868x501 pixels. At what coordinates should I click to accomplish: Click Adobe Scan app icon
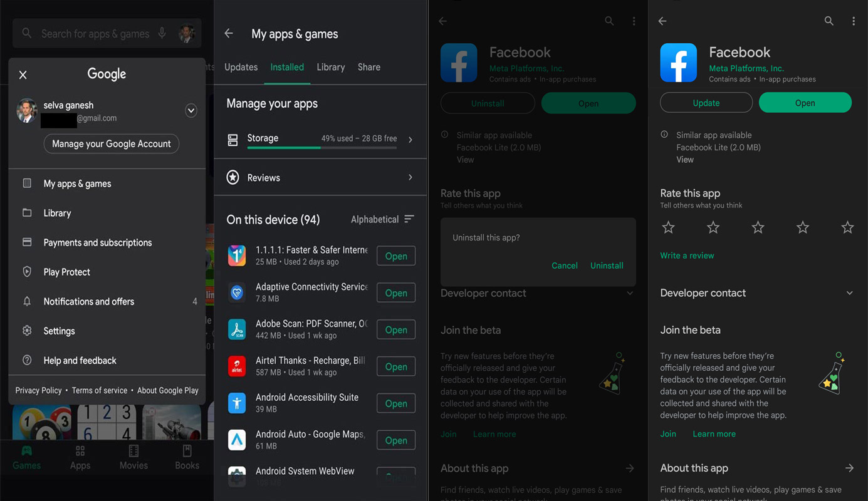[x=237, y=329]
